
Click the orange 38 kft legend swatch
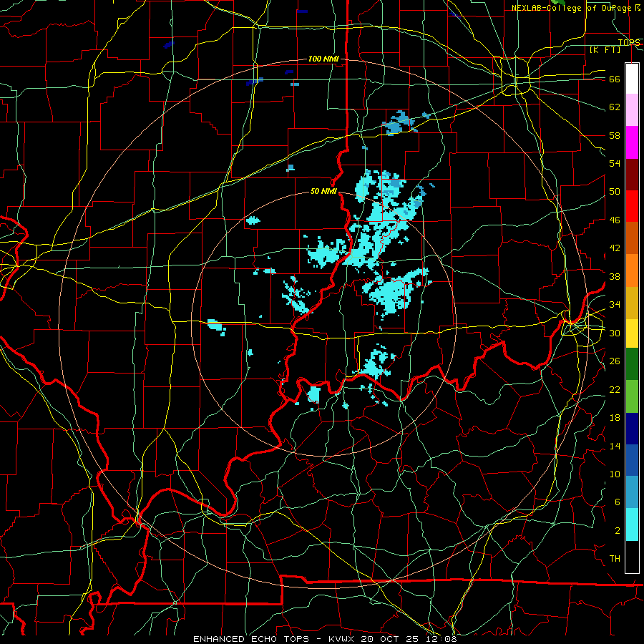point(632,270)
